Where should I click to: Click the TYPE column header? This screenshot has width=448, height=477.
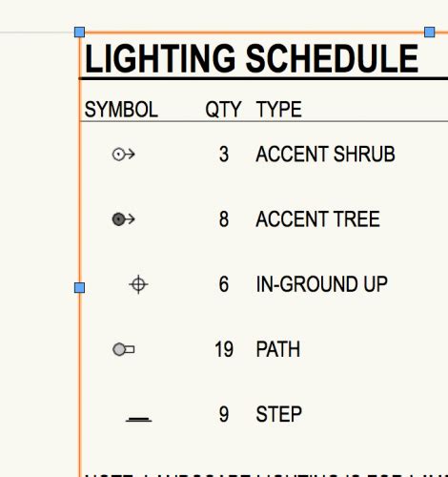click(279, 110)
